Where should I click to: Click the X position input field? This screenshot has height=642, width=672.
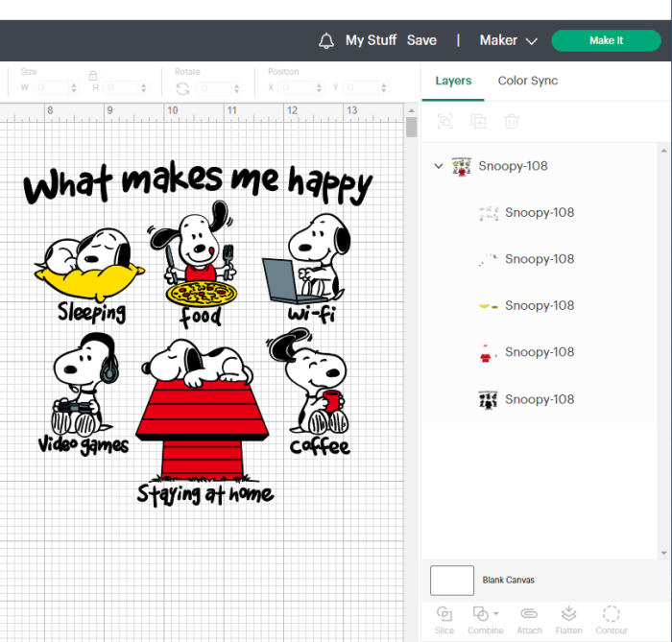[x=296, y=87]
